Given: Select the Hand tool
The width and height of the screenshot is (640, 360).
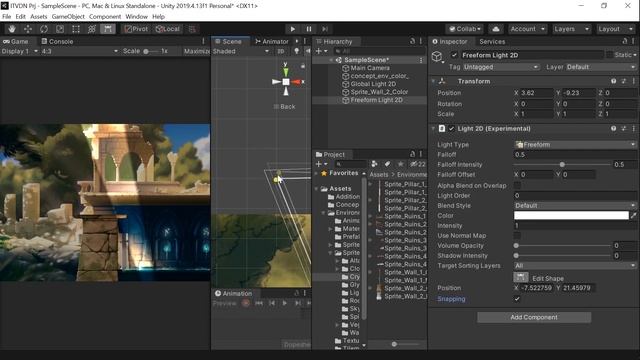Looking at the screenshot, I should [x=12, y=29].
